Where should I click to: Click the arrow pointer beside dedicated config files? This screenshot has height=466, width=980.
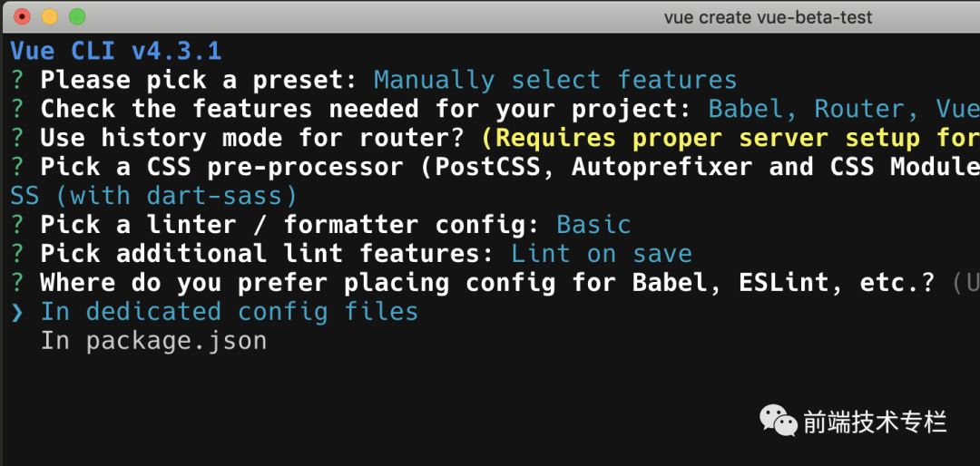tap(17, 312)
